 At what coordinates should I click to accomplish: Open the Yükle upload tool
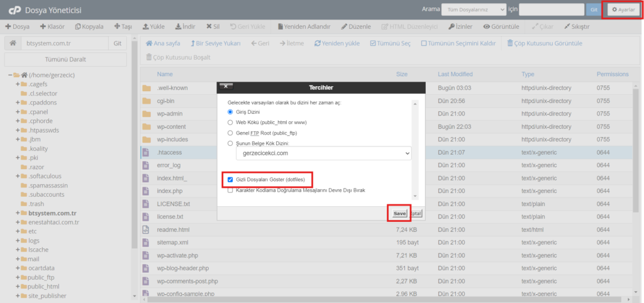click(x=153, y=26)
